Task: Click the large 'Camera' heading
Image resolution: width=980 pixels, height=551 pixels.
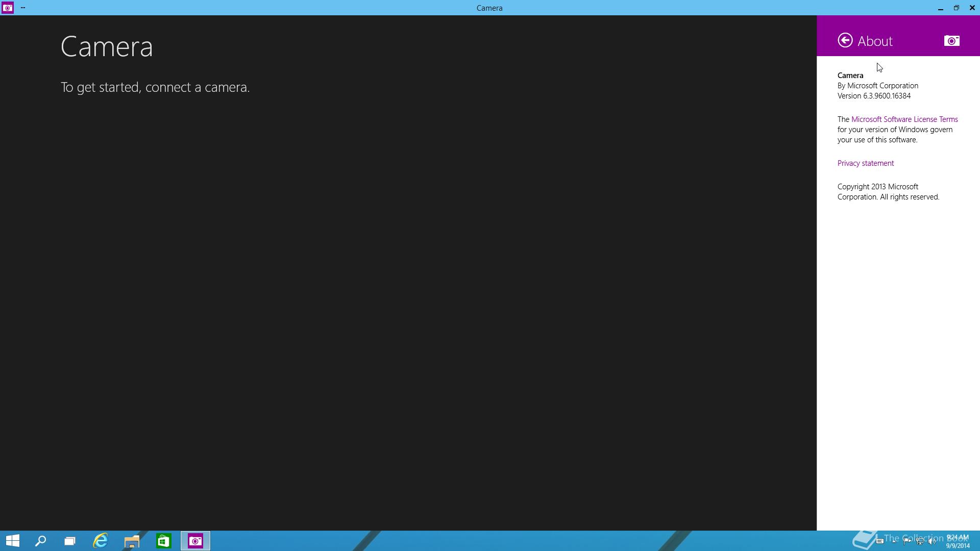Action: point(107,46)
